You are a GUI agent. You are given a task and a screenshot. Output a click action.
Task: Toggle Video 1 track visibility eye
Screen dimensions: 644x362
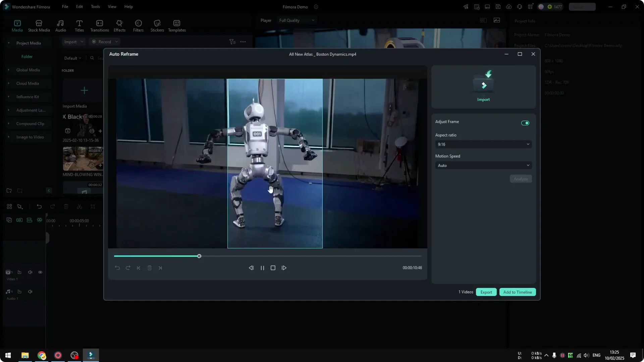point(40,272)
